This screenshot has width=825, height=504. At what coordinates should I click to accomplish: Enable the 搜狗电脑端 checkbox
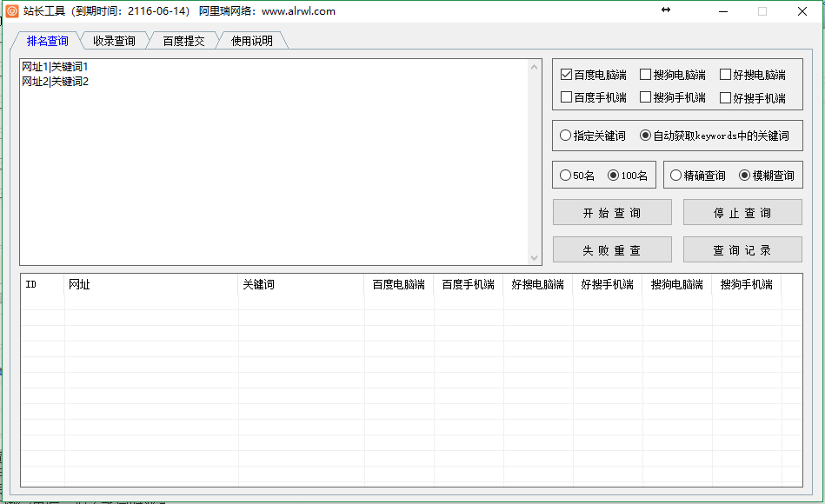coord(645,75)
